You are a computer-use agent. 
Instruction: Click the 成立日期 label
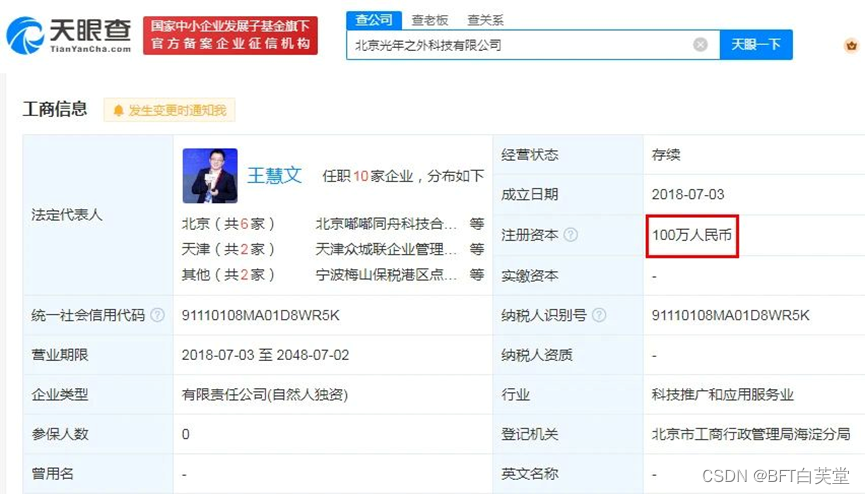(530, 194)
